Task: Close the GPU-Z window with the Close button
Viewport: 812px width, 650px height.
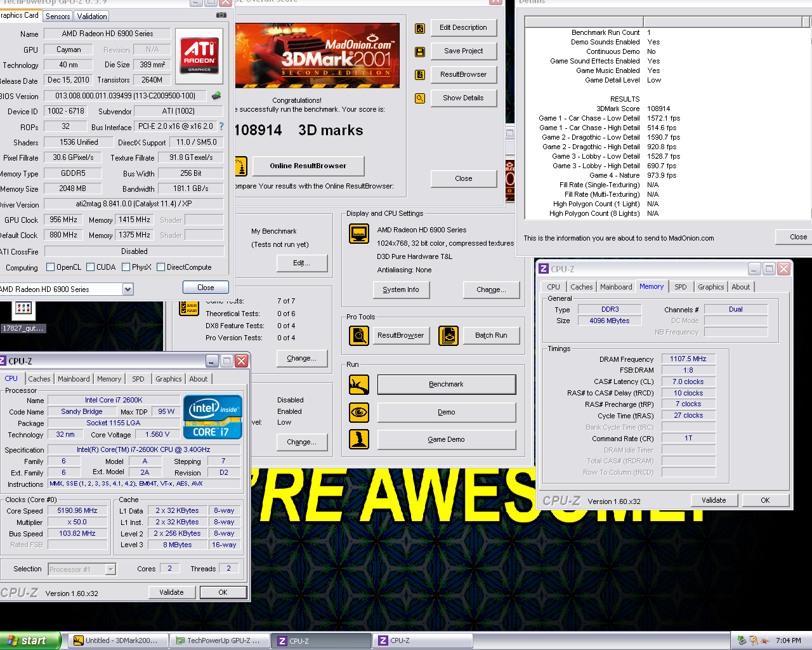Action: pyautogui.click(x=206, y=288)
